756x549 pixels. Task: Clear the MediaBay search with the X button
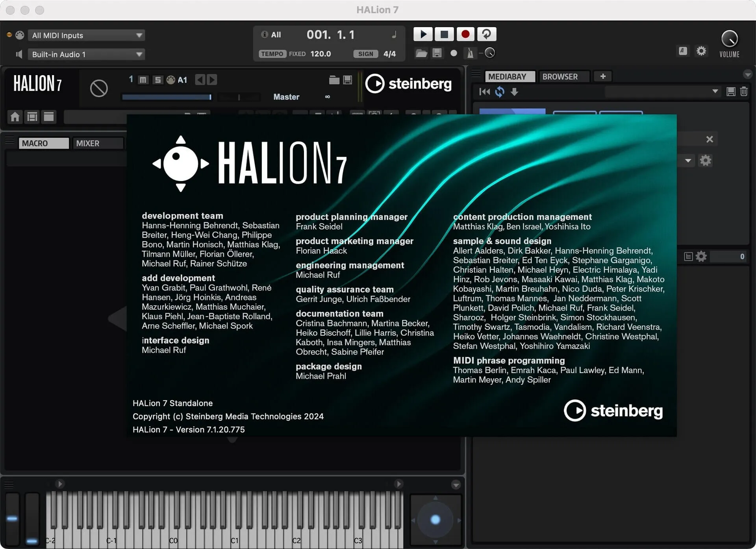click(710, 139)
